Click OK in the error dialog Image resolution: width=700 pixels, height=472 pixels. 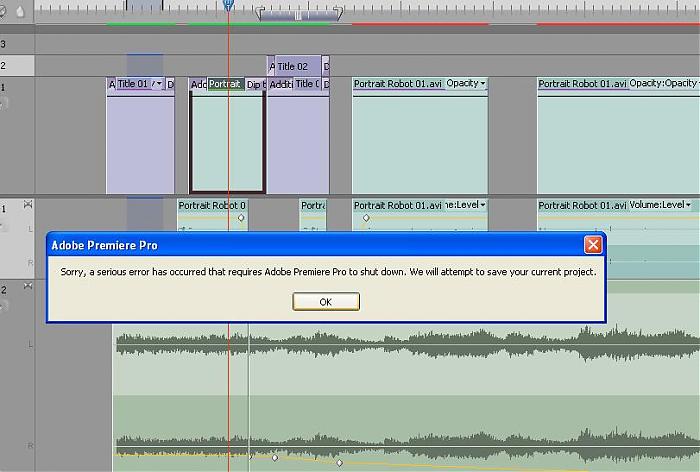[326, 301]
